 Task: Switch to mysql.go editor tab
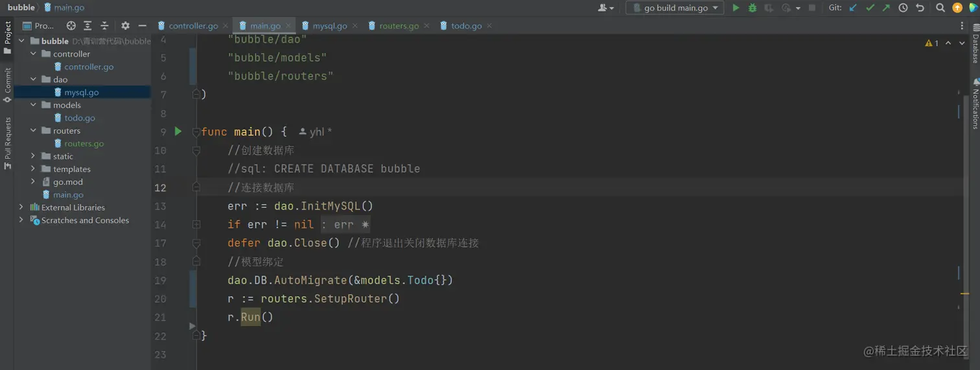[330, 26]
